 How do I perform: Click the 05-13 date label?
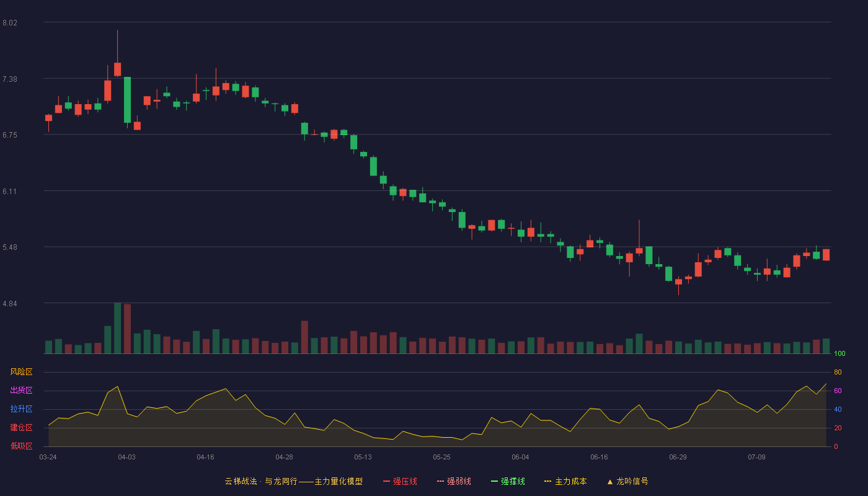point(363,457)
